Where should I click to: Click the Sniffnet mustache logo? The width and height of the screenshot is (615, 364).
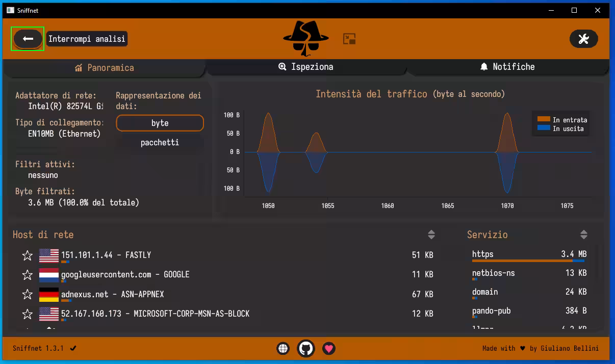click(x=306, y=38)
